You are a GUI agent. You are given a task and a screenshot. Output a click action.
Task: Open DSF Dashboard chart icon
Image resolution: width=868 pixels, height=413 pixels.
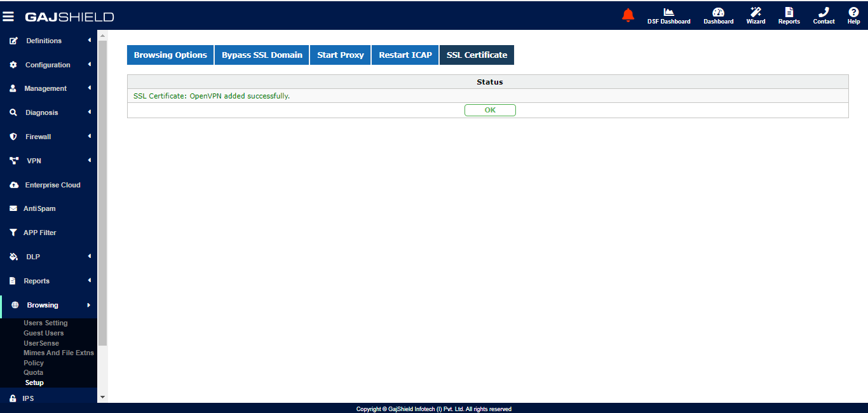[668, 12]
